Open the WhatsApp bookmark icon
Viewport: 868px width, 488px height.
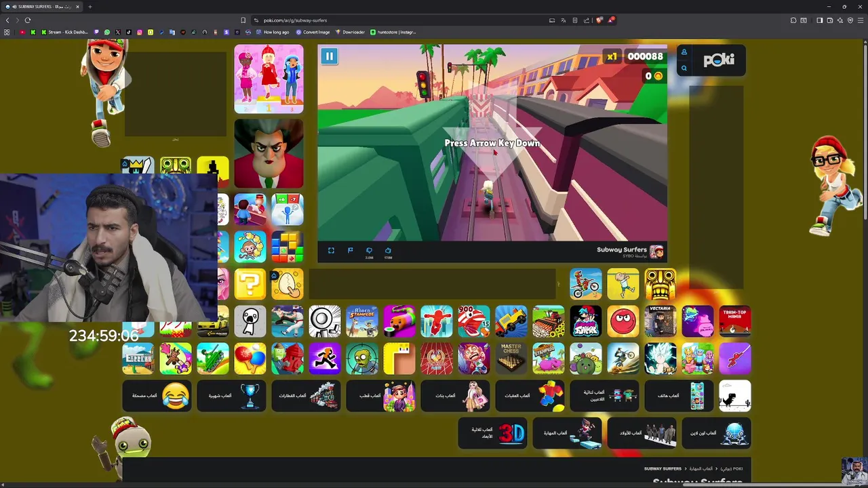coord(106,32)
